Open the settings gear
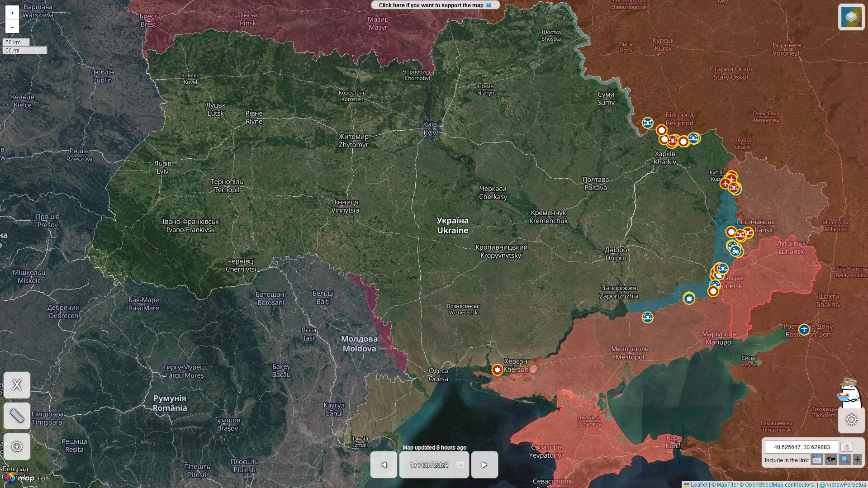 [x=851, y=420]
